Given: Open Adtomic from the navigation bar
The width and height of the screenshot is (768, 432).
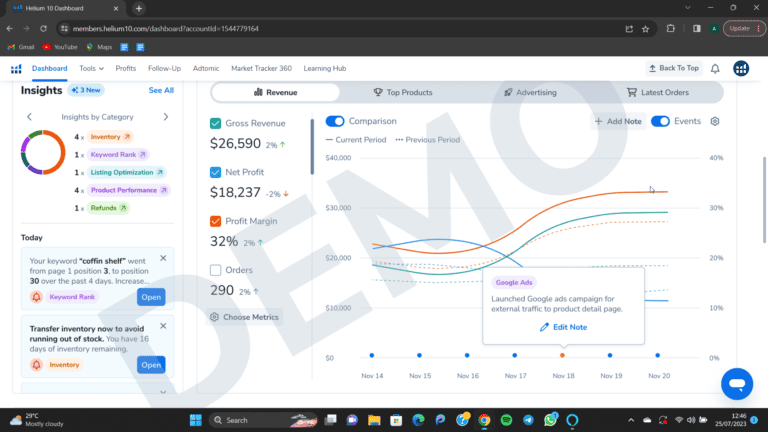Looking at the screenshot, I should click(x=206, y=69).
